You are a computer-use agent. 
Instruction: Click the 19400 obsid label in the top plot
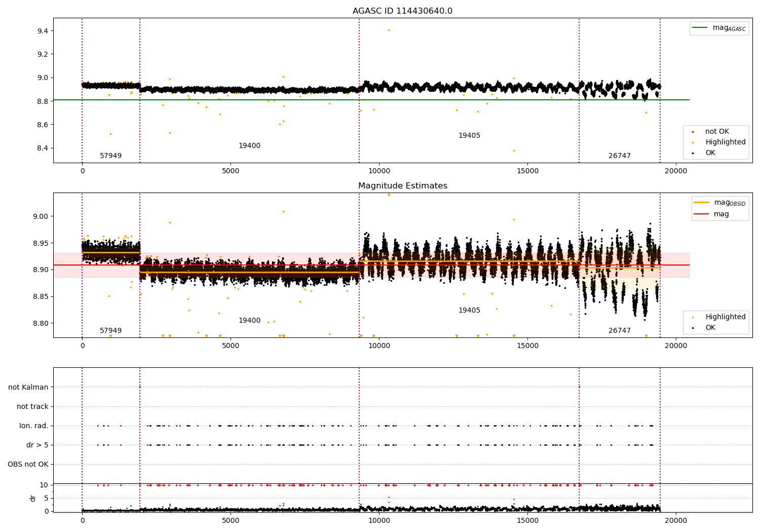click(x=249, y=146)
